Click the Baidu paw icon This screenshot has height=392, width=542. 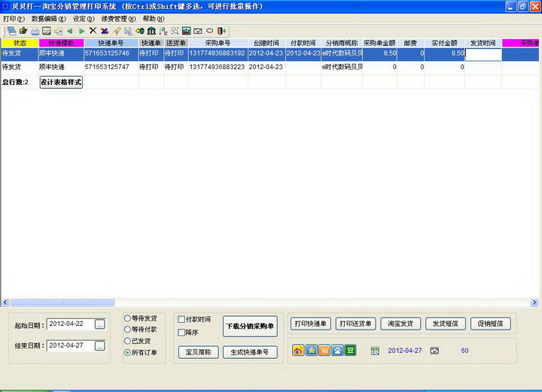[x=337, y=351]
